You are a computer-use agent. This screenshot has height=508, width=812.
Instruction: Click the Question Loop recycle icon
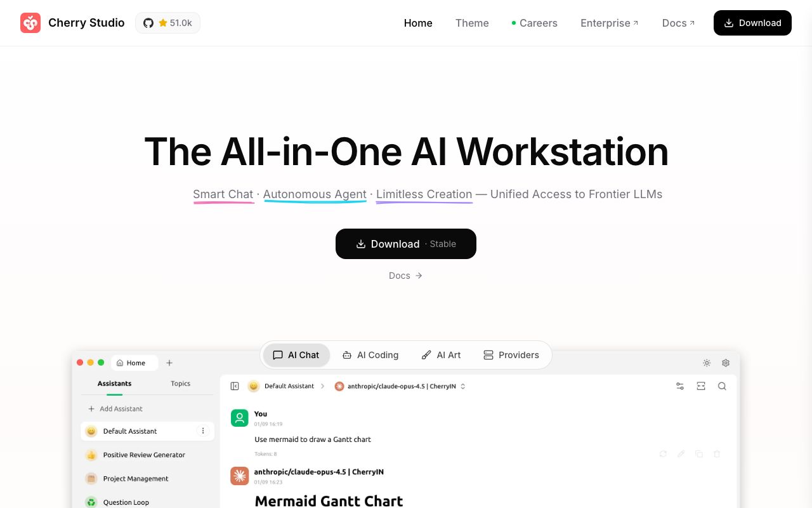(91, 502)
